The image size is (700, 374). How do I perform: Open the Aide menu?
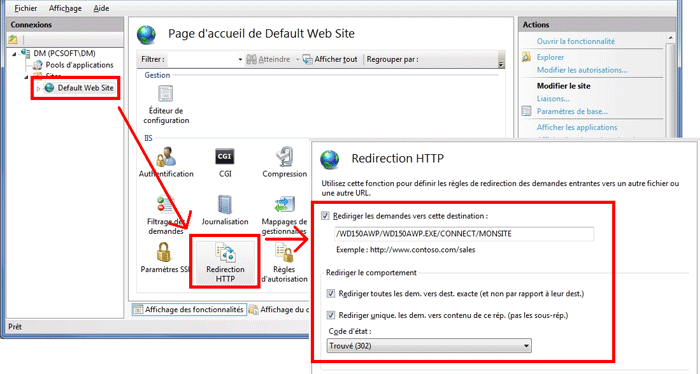(x=101, y=8)
